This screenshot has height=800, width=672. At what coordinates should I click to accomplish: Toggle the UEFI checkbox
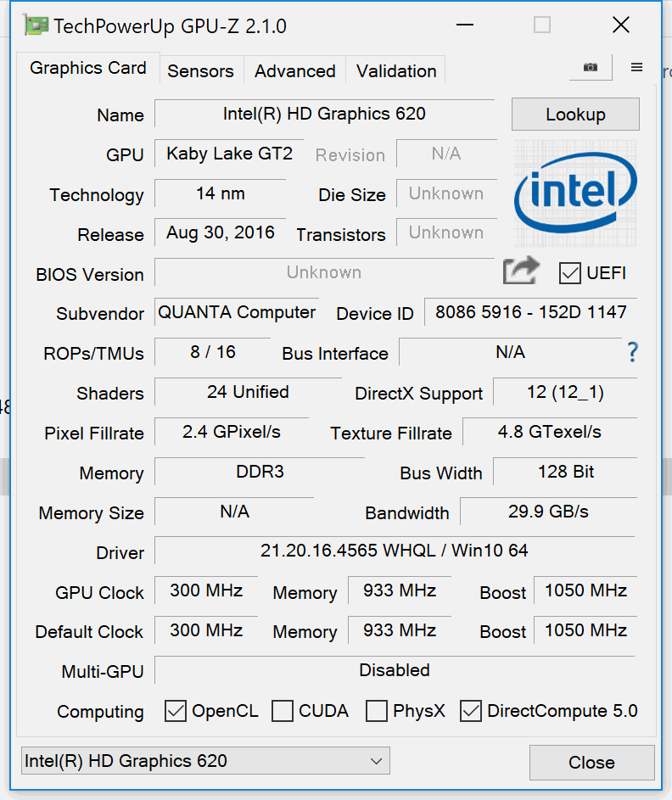tap(570, 273)
